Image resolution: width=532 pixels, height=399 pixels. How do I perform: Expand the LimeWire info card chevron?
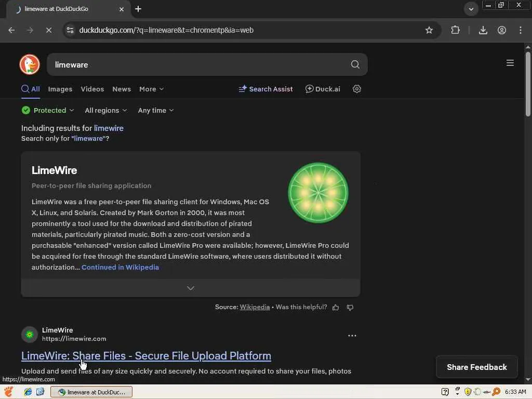pyautogui.click(x=190, y=288)
